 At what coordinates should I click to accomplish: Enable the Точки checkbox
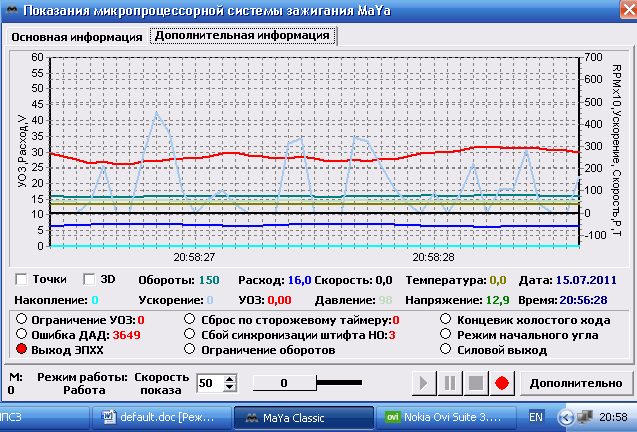point(21,279)
